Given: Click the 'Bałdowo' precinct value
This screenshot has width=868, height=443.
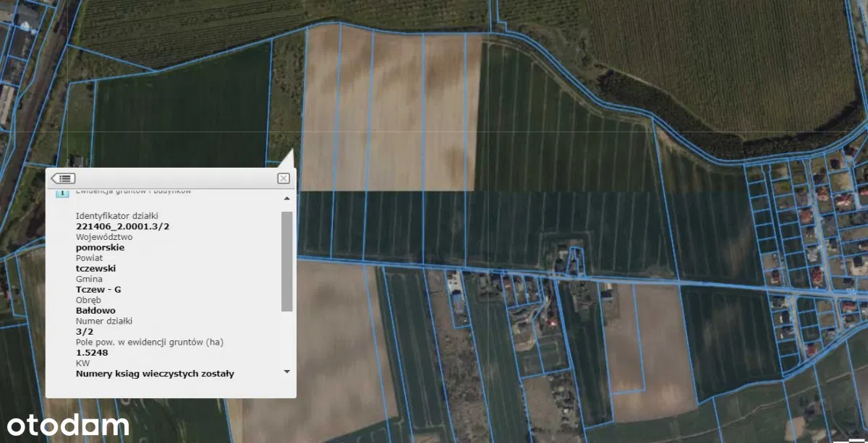Looking at the screenshot, I should pos(95,310).
